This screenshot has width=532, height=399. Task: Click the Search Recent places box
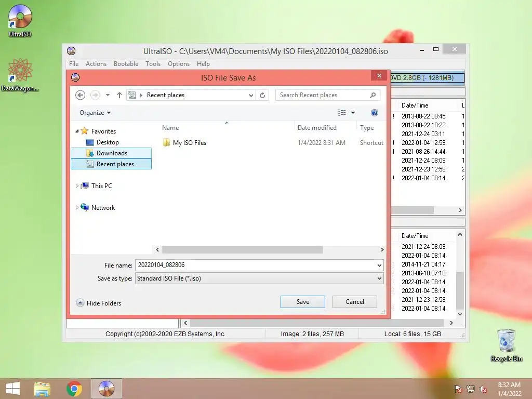(x=328, y=95)
